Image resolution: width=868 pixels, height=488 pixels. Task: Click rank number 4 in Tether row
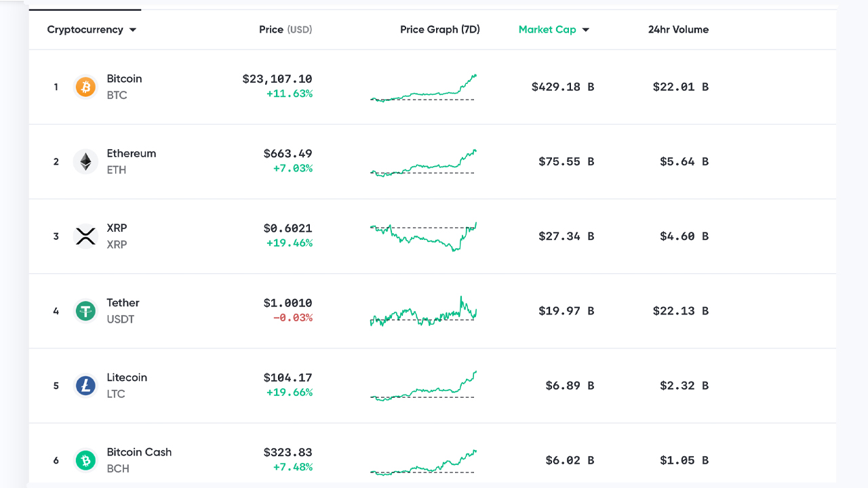pos(56,311)
